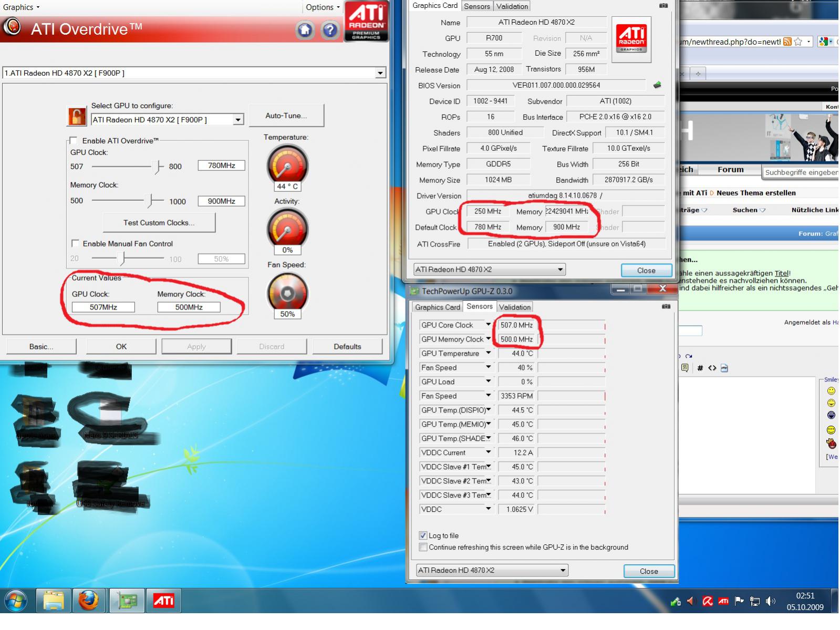Click the BIOS save chip icon
840x630 pixels.
pos(657,85)
